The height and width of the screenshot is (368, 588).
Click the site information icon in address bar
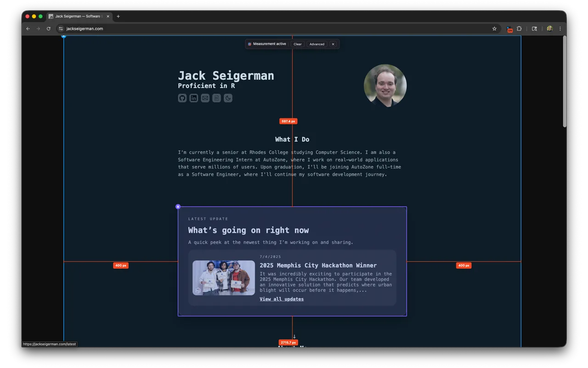click(61, 29)
